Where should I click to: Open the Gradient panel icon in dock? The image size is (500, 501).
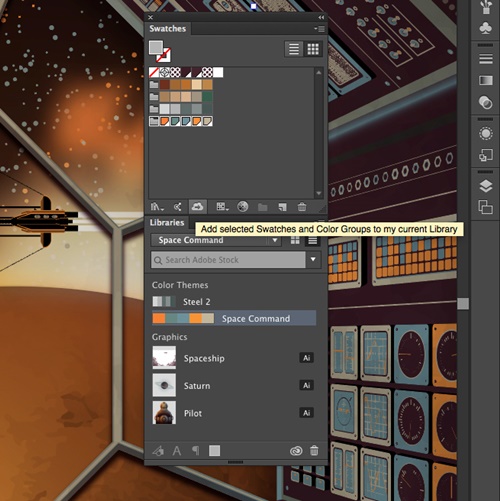[486, 80]
